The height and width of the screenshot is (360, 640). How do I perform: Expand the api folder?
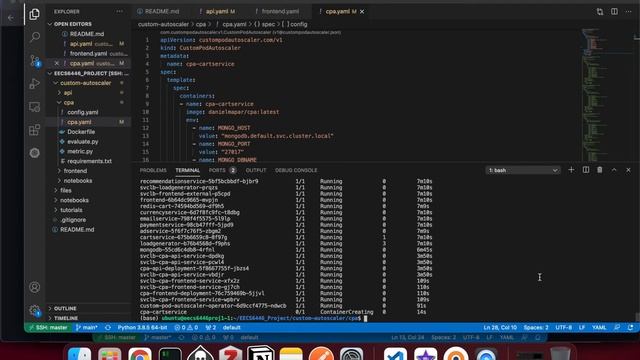[x=68, y=93]
